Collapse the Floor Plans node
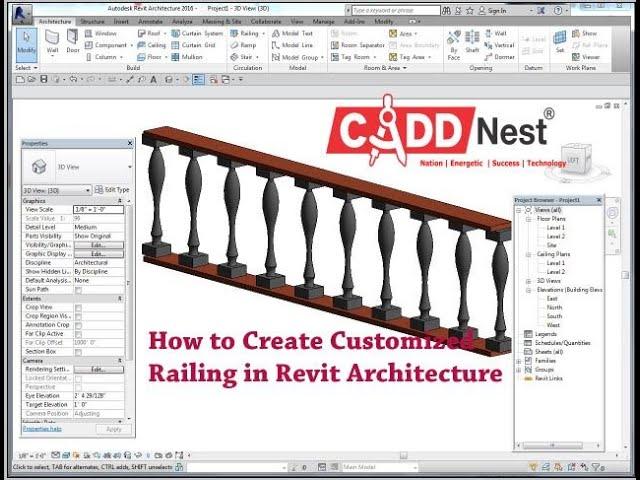 coord(528,219)
